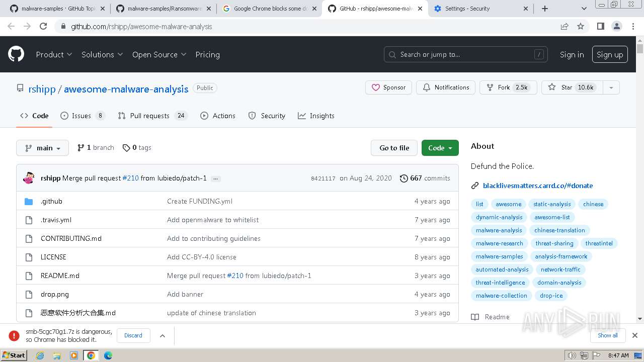Expand download item options chevron

coord(163,335)
